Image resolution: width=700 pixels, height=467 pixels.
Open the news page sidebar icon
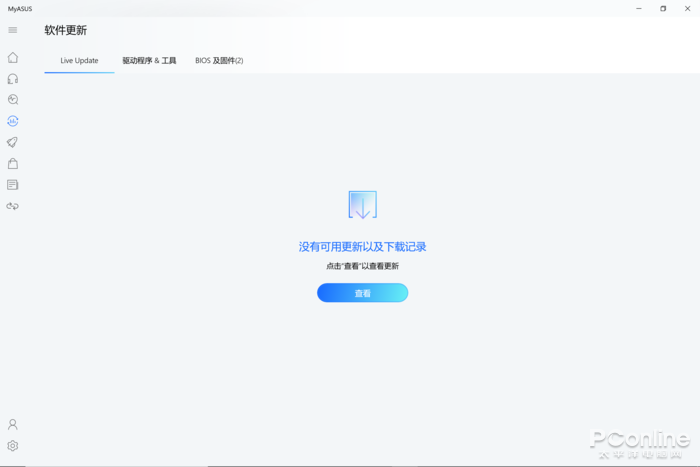(13, 185)
